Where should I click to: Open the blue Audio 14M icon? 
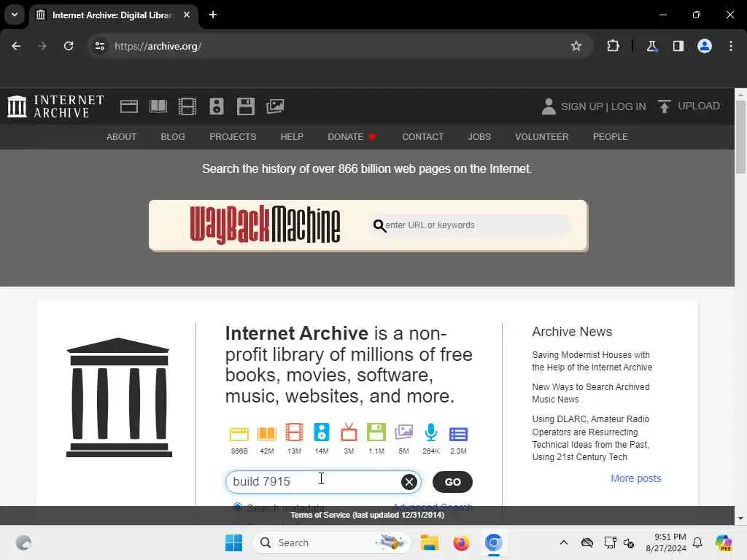[x=322, y=432]
